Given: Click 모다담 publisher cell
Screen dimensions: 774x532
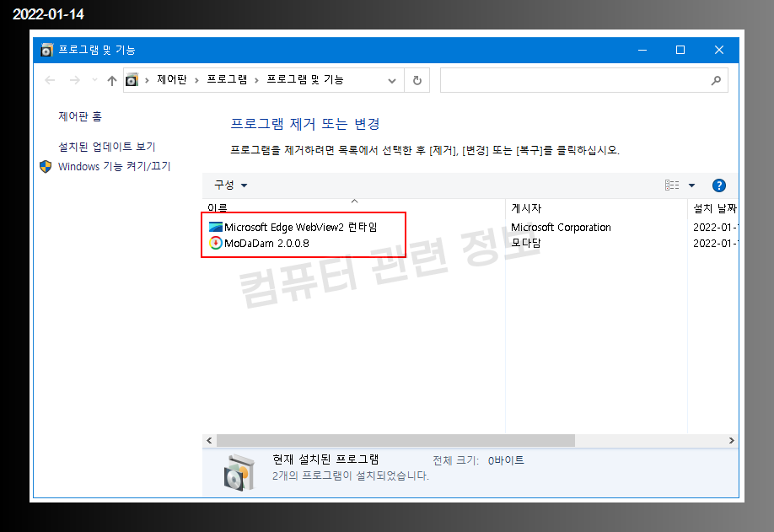Looking at the screenshot, I should point(526,244).
